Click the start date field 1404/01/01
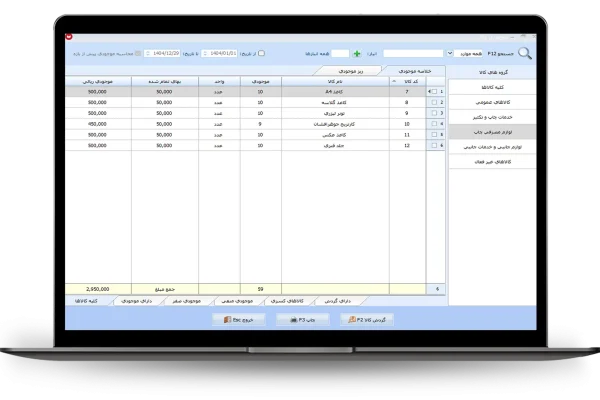Screen dimensions: 600x400 pyautogui.click(x=223, y=53)
